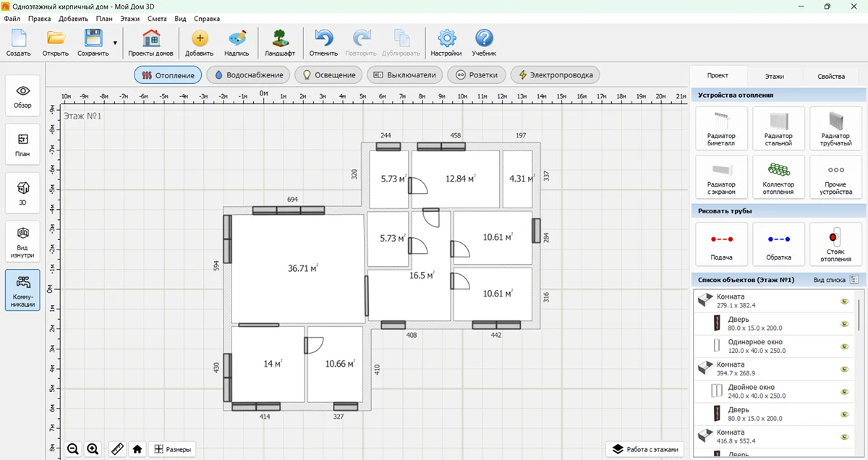Select the Коммуникации mode

tap(22, 290)
